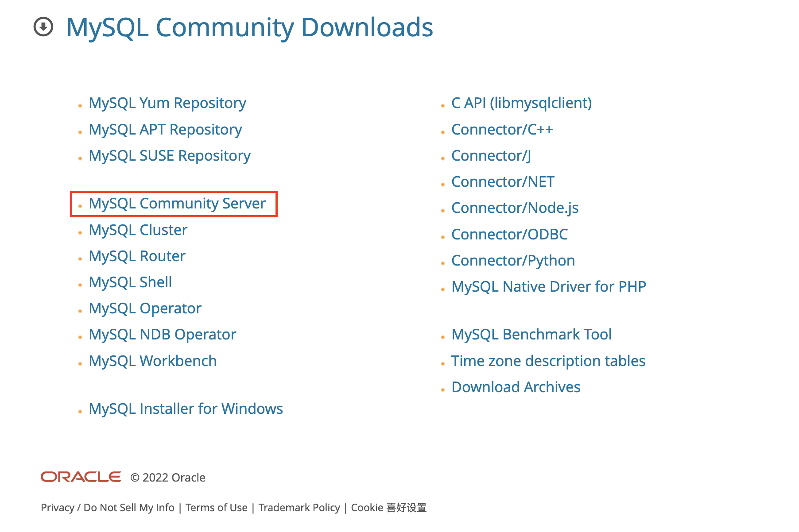Viewport: 799px width, 532px height.
Task: Open Connector/ODBC downloads
Action: pyautogui.click(x=509, y=235)
